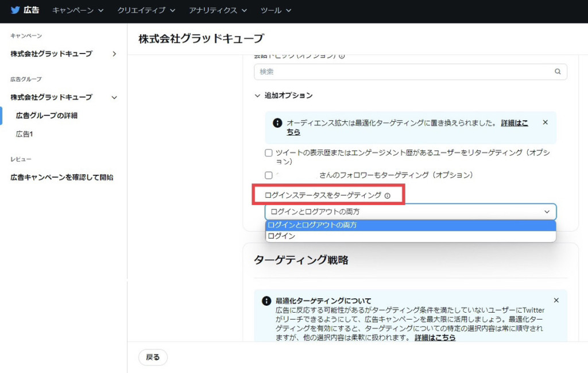588x373 pixels.
Task: Collapse the ad group 株式会社グラッドキューブ chevron
Action: pos(114,98)
